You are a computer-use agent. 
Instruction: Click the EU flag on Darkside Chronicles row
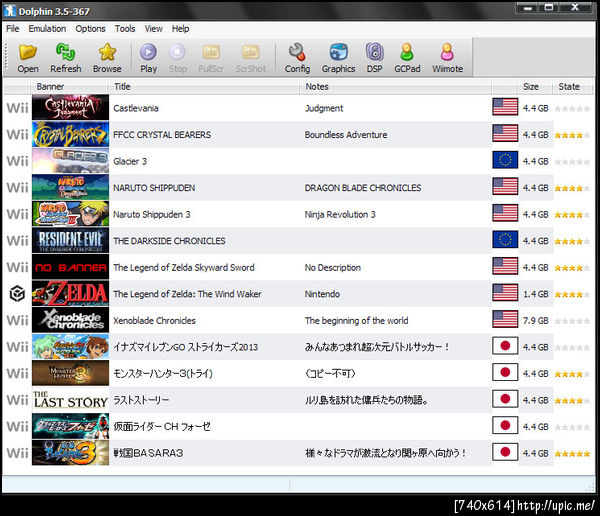tap(505, 240)
